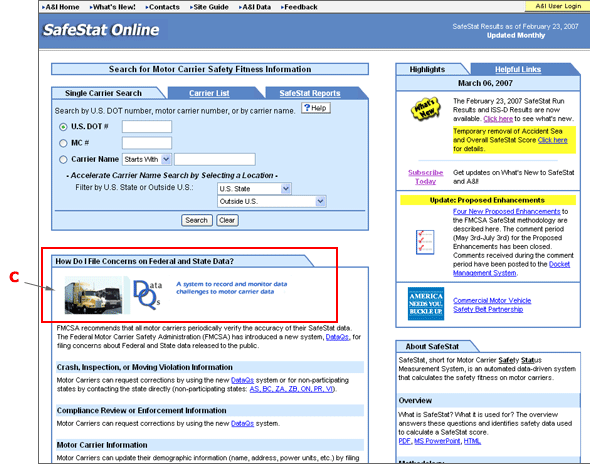Screen dimensions: 590x464
Task: Open the Overview HTML link
Action: (472, 441)
